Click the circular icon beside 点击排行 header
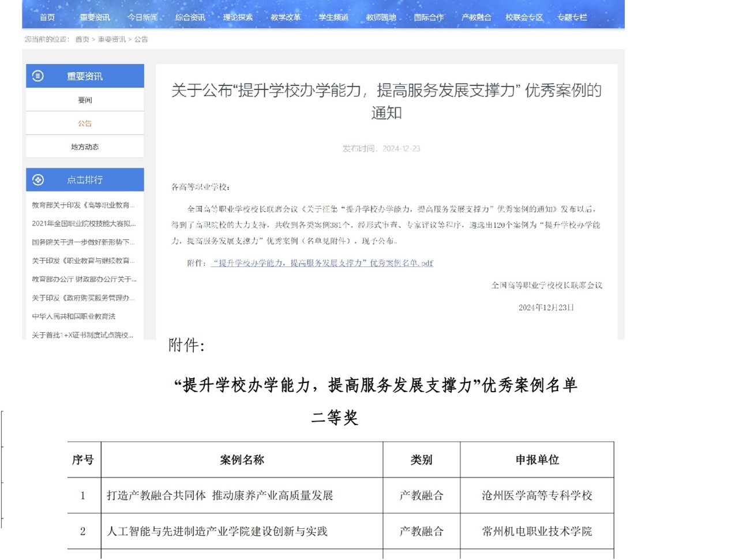The height and width of the screenshot is (560, 732). tap(38, 180)
